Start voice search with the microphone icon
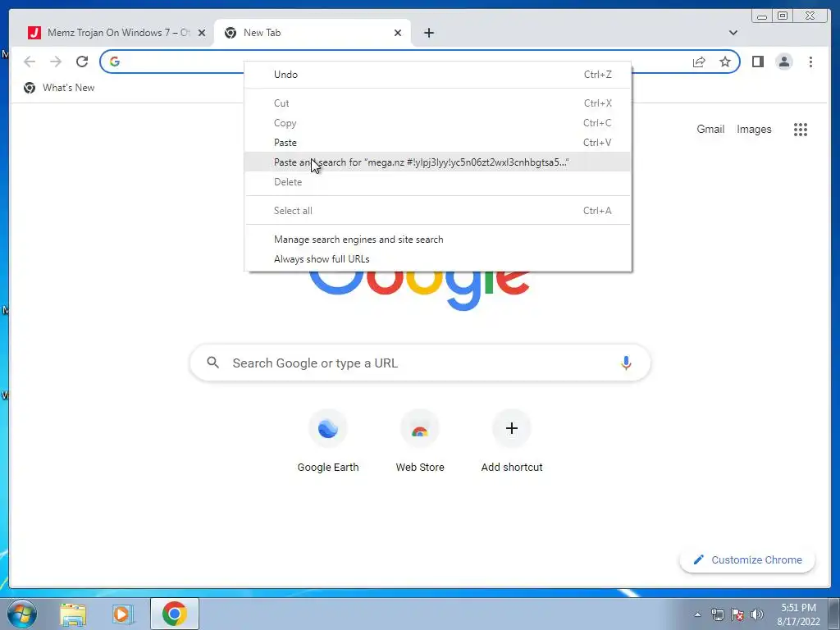The image size is (840, 630). (626, 363)
